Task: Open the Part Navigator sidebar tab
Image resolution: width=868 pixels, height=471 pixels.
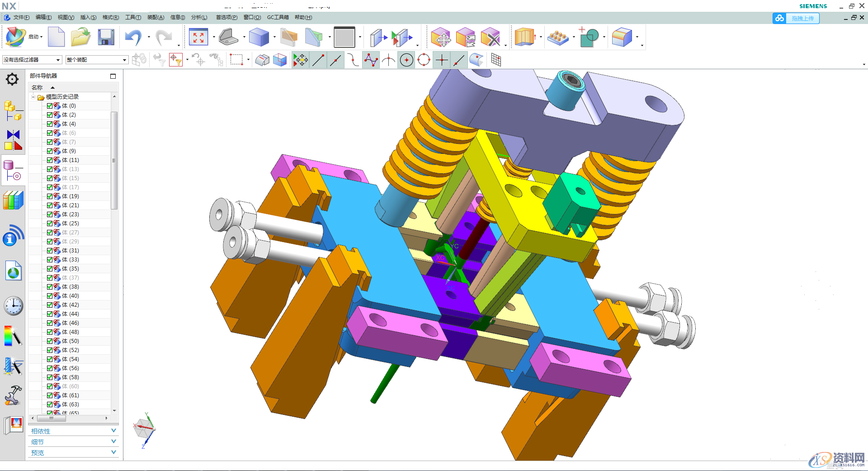Action: tap(13, 171)
